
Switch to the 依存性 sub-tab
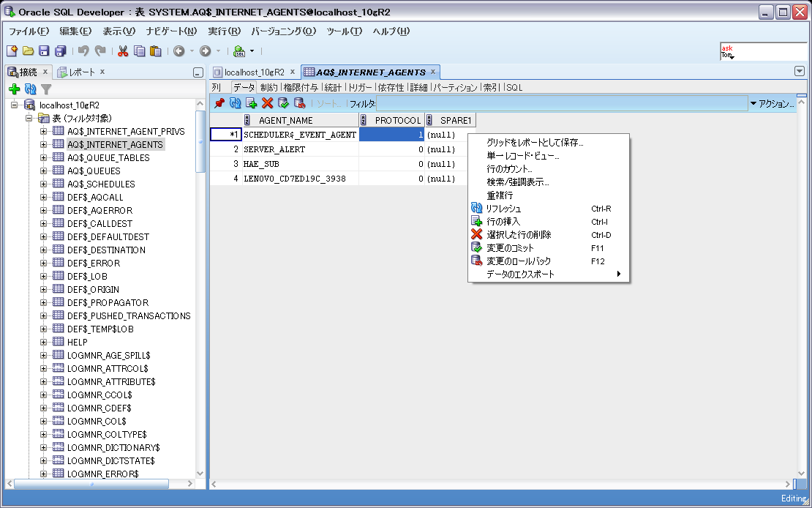(391, 88)
